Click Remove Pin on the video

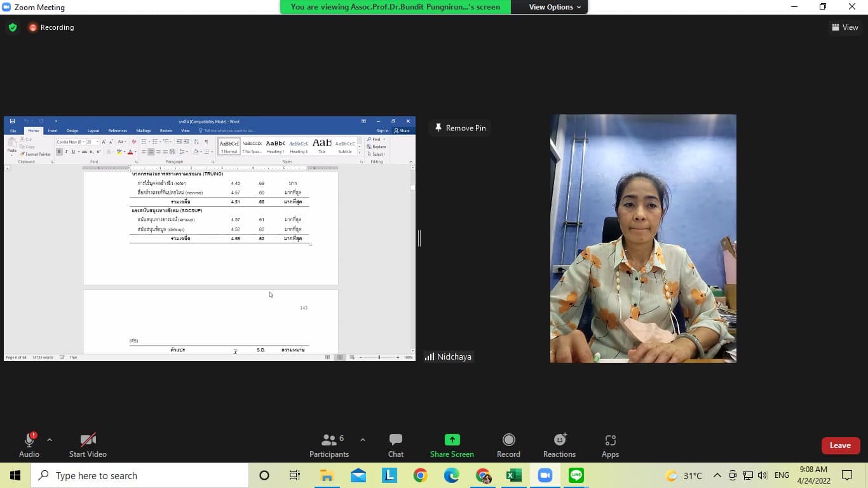click(x=460, y=128)
